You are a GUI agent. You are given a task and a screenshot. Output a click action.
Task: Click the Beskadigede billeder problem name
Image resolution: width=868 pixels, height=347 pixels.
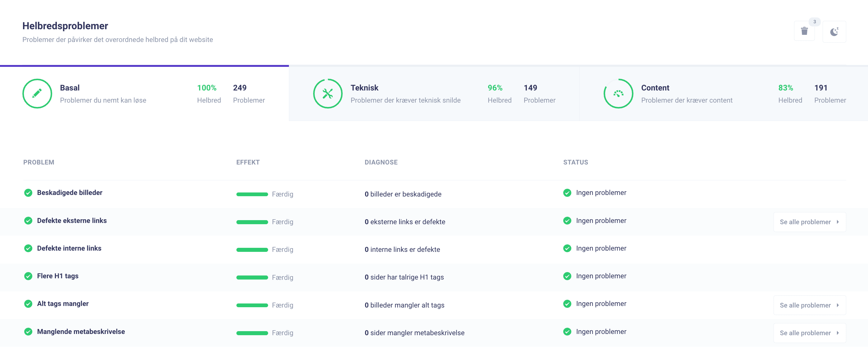[70, 192]
